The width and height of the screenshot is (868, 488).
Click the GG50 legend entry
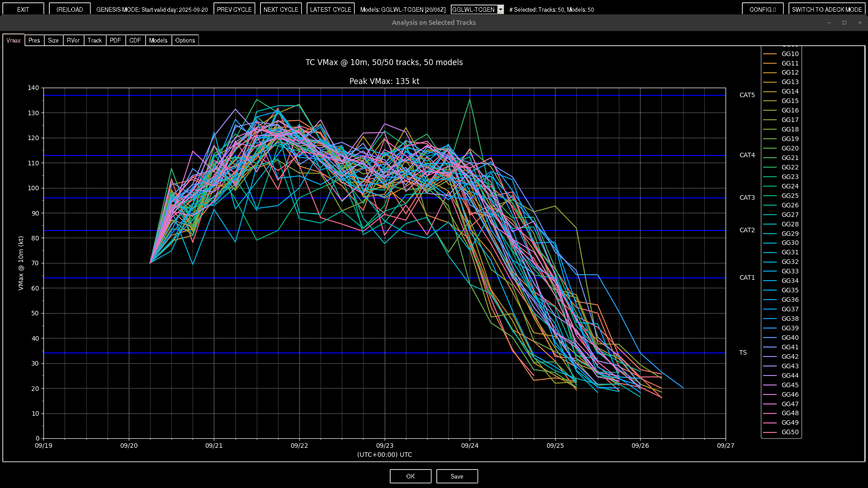tap(789, 432)
